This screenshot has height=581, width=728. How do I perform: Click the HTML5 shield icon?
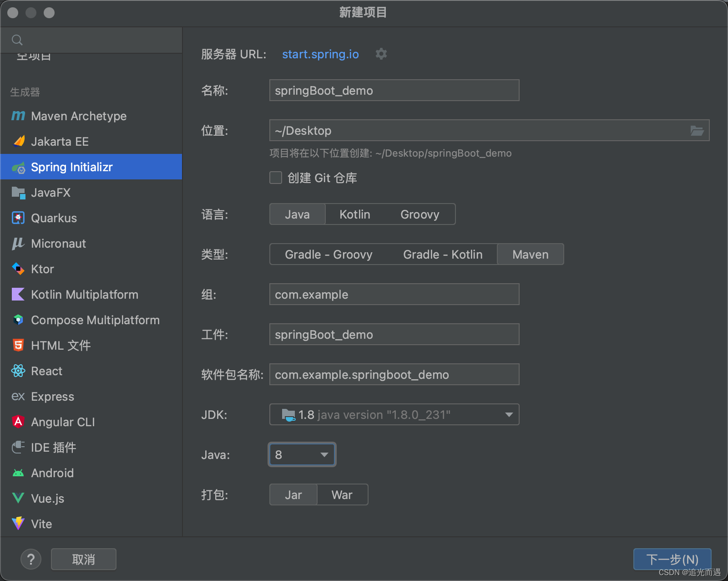click(x=18, y=346)
